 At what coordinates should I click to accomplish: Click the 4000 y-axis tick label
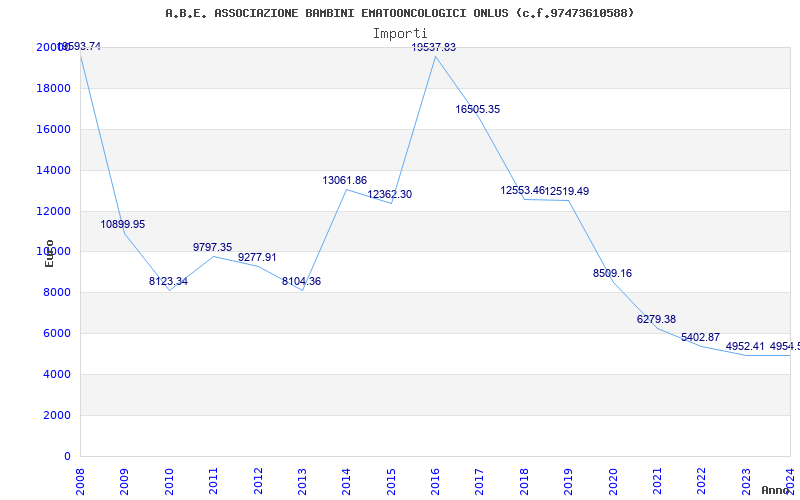pos(56,374)
